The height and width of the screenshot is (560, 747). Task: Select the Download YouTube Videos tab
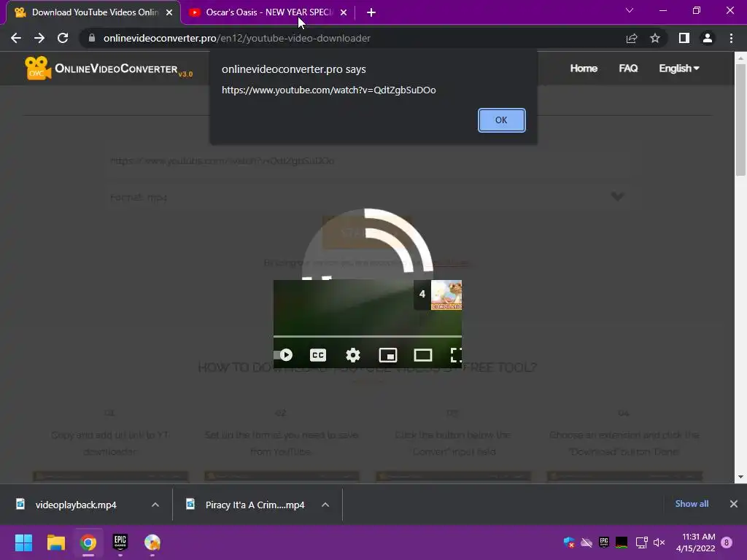click(94, 12)
